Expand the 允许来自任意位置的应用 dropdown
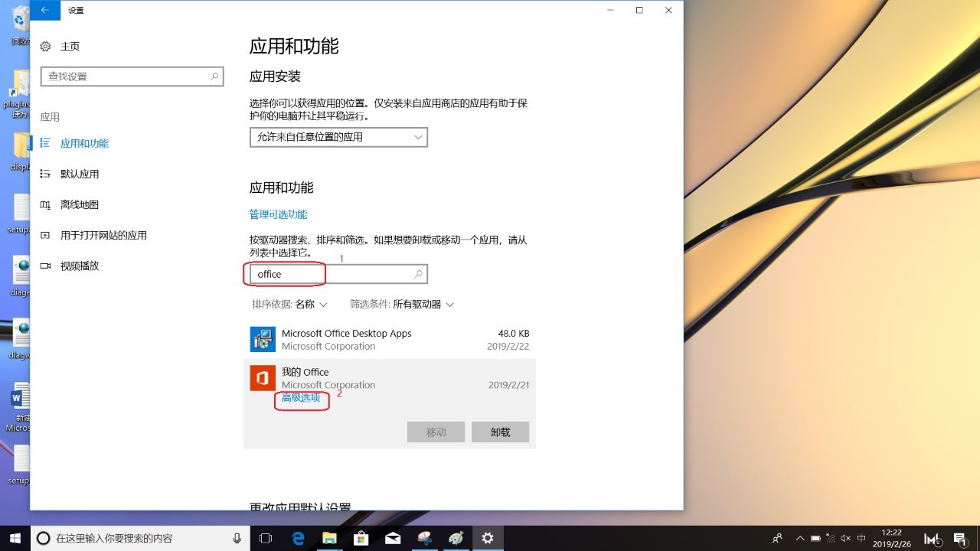The width and height of the screenshot is (980, 551). tap(338, 137)
